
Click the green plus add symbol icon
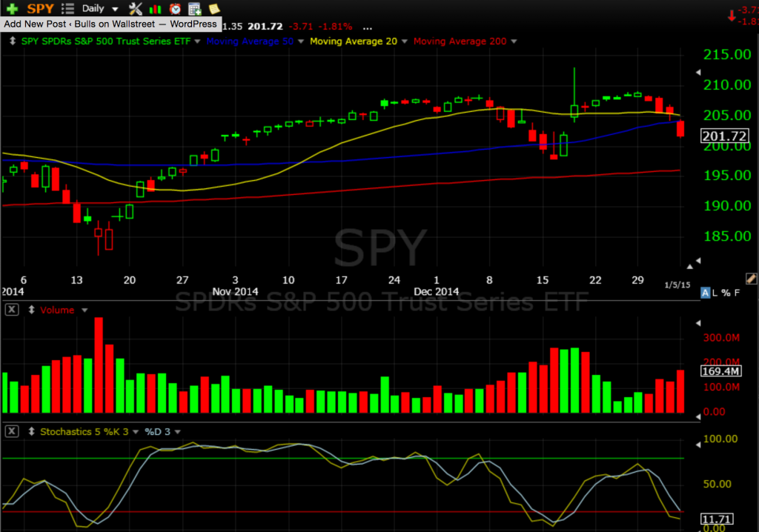12,8
